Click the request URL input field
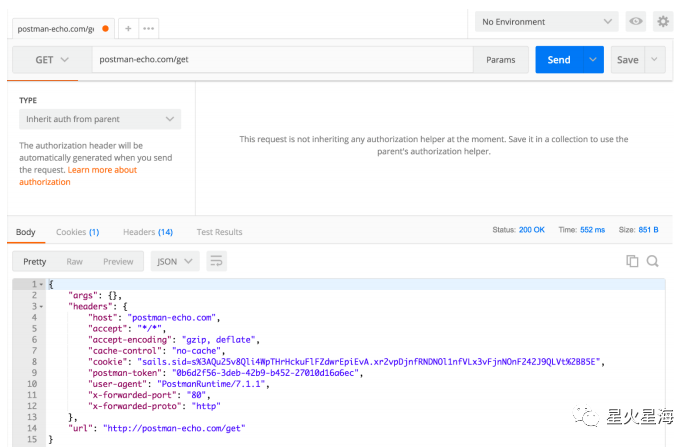Image resolution: width=696 pixels, height=447 pixels. (x=283, y=59)
